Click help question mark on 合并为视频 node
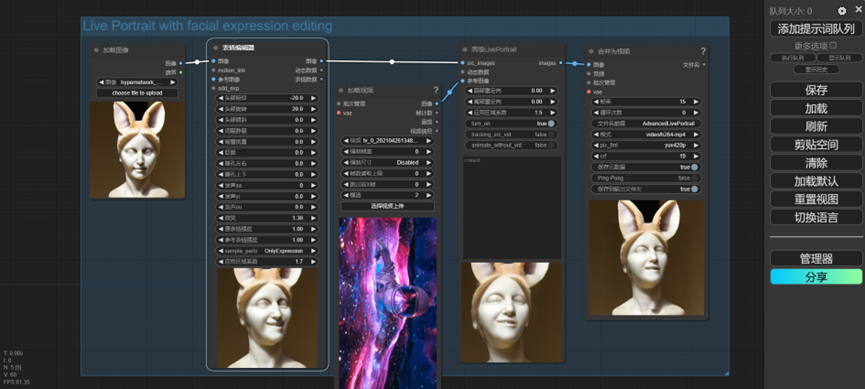 pyautogui.click(x=703, y=51)
